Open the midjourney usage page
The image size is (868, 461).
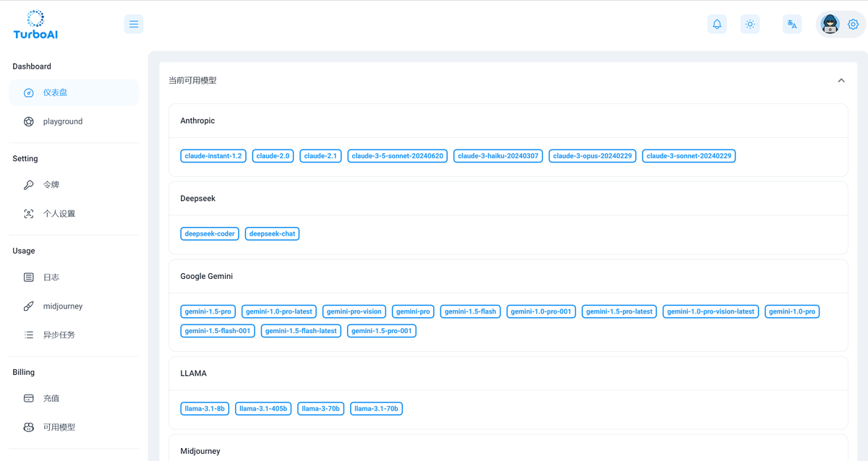[x=74, y=306]
